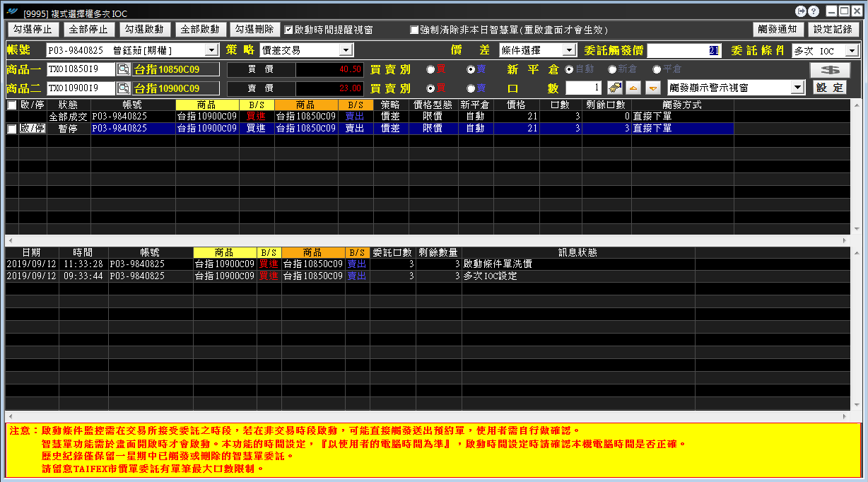Select 自動 radio under 新平倉
The width and height of the screenshot is (868, 482).
[x=569, y=69]
